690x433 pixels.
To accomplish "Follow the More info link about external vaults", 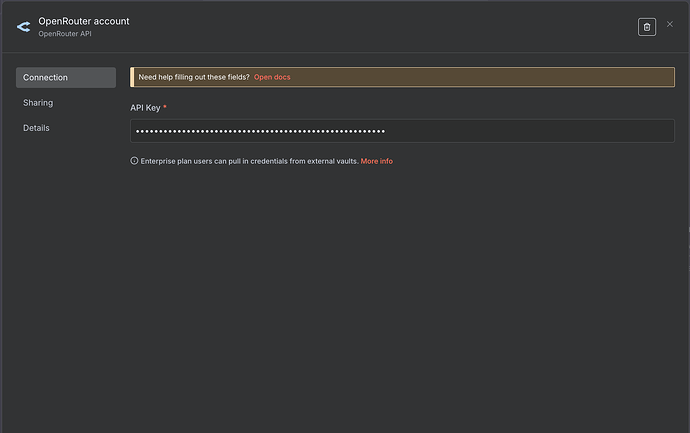I will 377,161.
